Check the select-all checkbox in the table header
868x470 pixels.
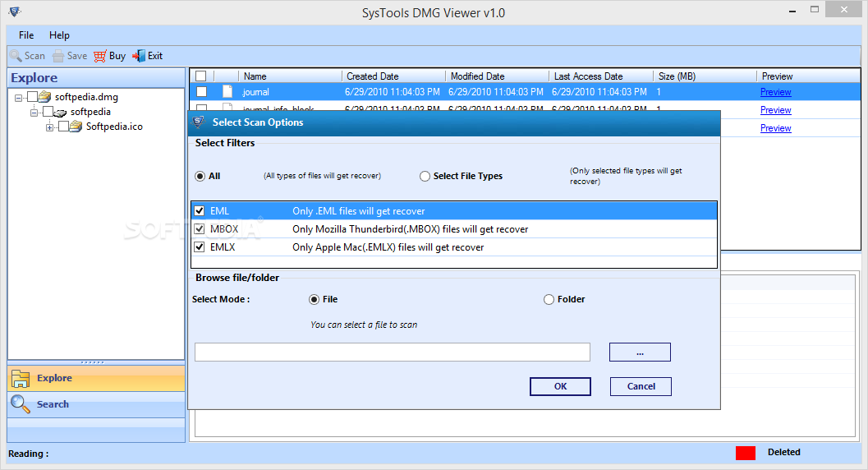(x=201, y=76)
